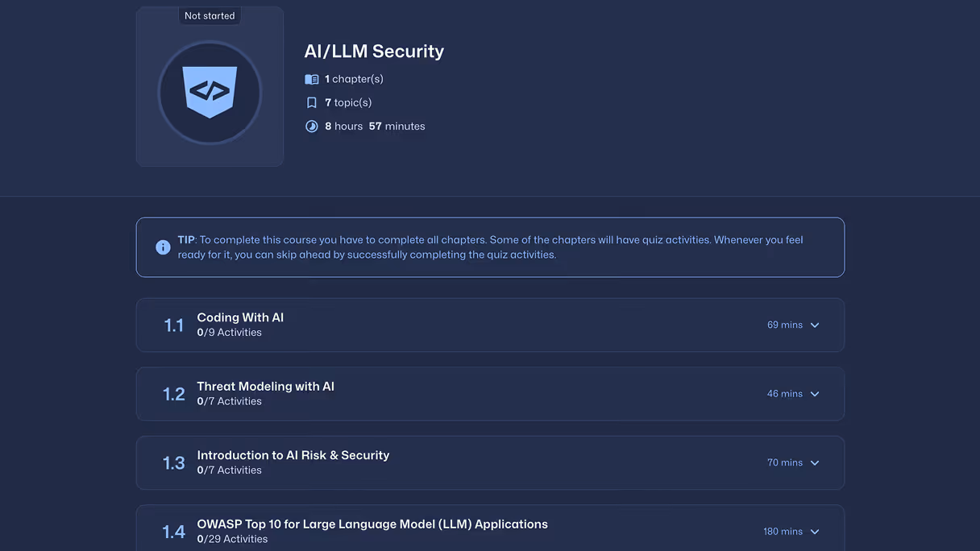Click the Not started status badge
This screenshot has width=980, height=551.
(x=210, y=15)
